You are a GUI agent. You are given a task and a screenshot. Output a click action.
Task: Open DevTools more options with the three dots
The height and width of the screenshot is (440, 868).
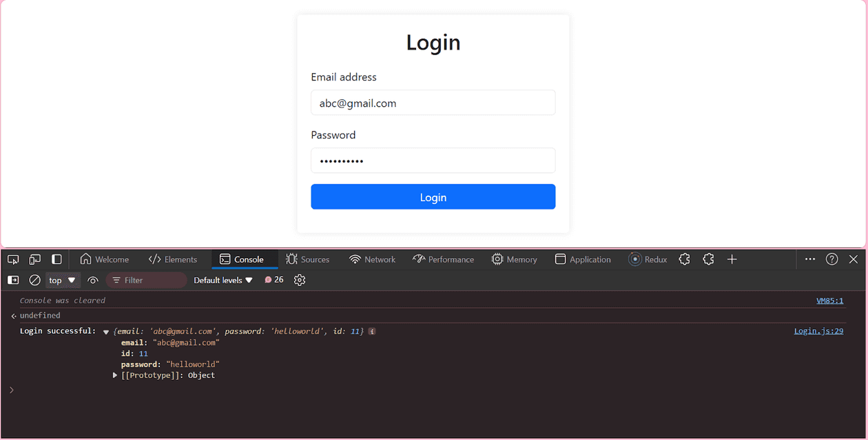click(810, 259)
